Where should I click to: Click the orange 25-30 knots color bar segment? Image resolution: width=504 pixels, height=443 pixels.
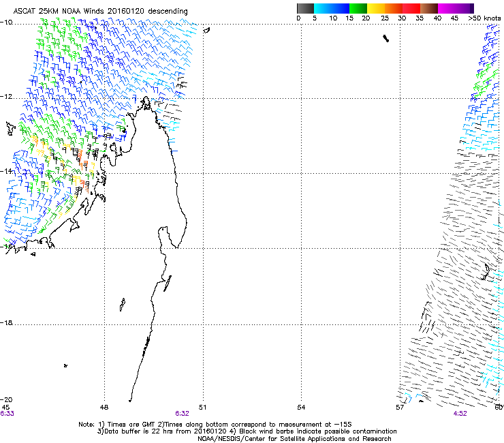(x=394, y=8)
